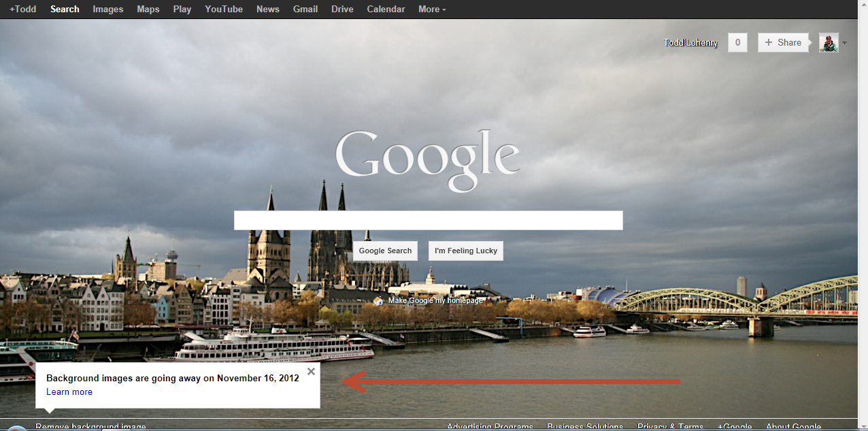Open Calendar from the top bar
The image size is (868, 431).
click(386, 10)
